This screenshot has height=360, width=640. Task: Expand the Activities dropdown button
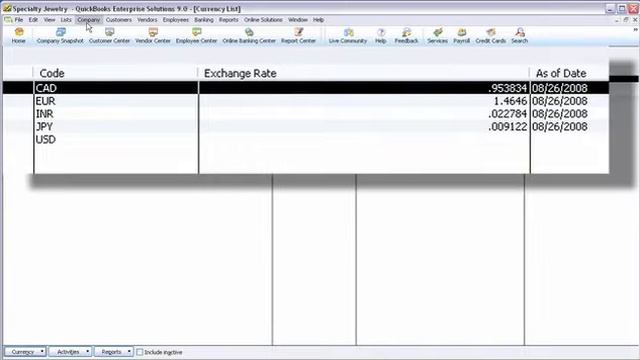click(x=70, y=352)
